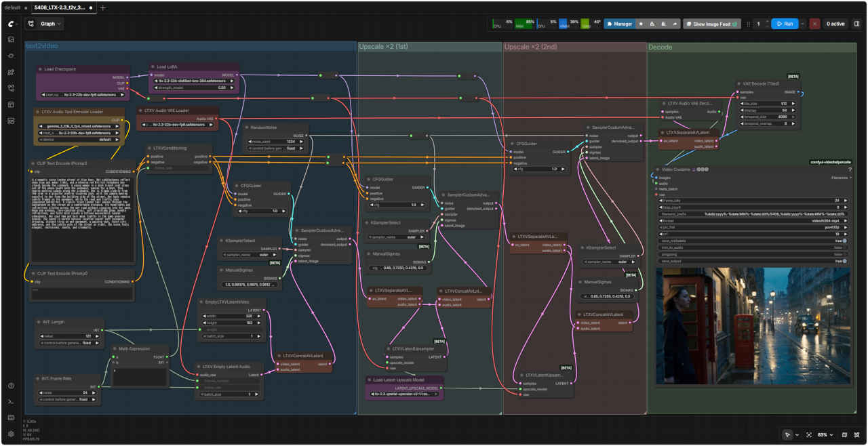Open the ComfyUI logo menu

click(x=11, y=24)
